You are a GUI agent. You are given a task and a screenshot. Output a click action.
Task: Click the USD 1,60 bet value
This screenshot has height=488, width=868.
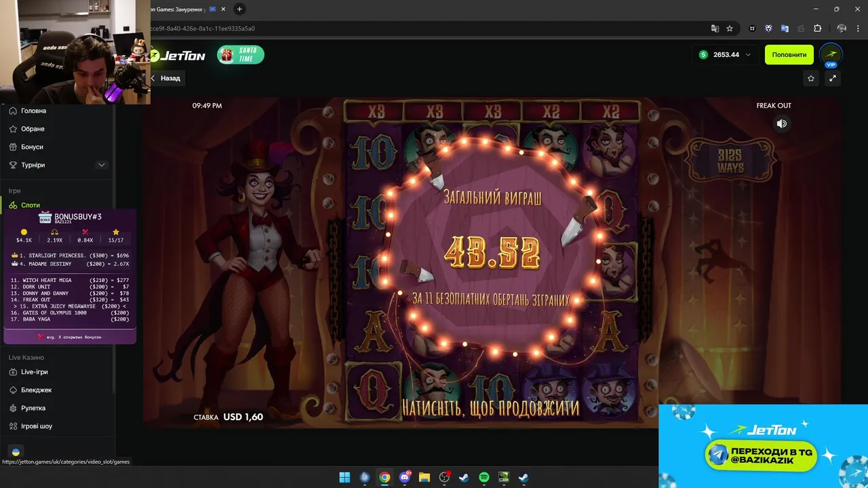point(243,417)
